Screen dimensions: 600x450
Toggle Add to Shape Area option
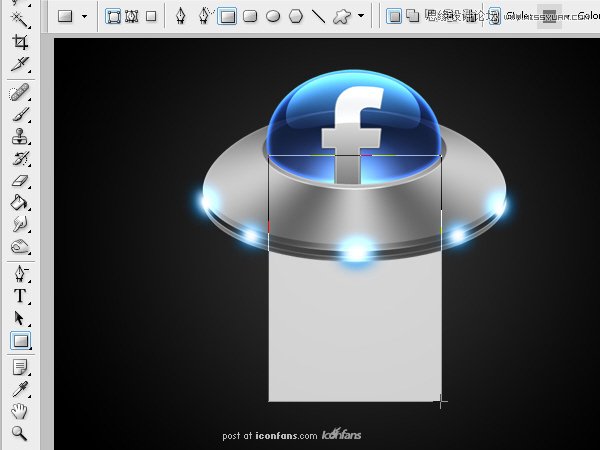point(410,16)
